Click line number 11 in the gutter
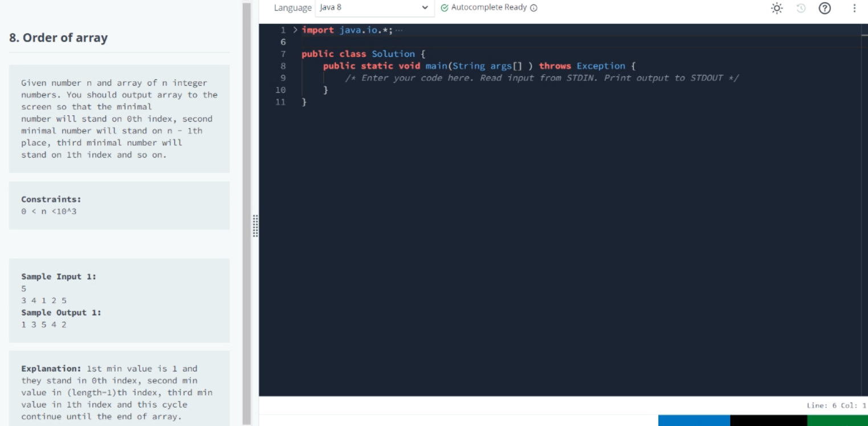 [280, 102]
